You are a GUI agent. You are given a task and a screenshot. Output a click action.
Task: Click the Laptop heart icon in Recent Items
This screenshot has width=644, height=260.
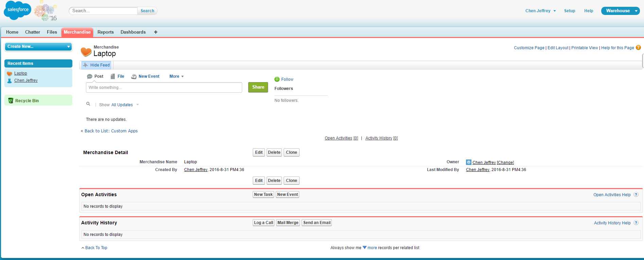(10, 74)
